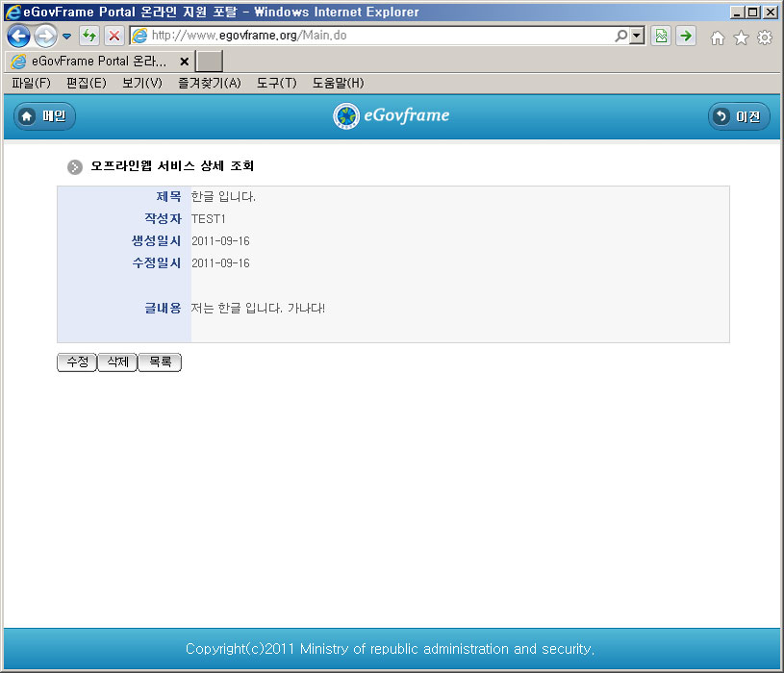Open the 즐겨찾기(A) menu
Image resolution: width=784 pixels, height=673 pixels.
[x=209, y=84]
